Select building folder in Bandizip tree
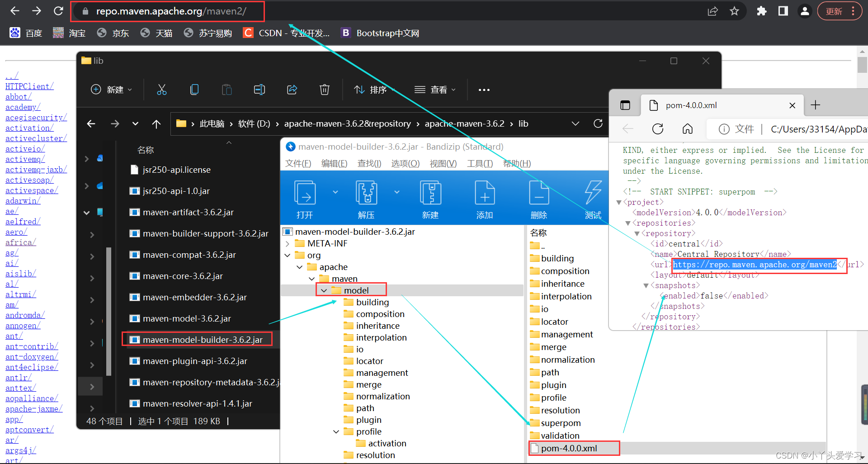868x464 pixels. pos(372,302)
